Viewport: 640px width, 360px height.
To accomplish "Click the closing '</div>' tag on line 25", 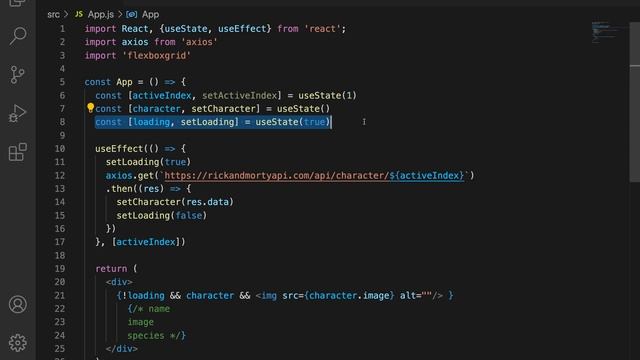I will click(x=122, y=349).
